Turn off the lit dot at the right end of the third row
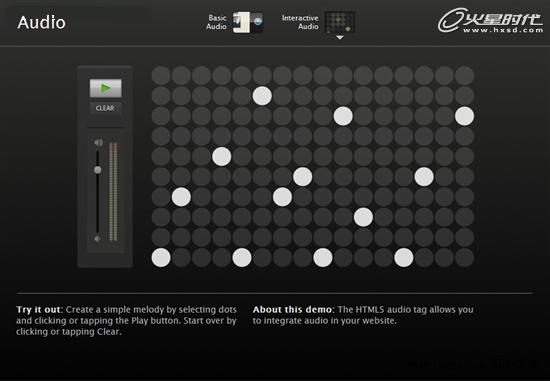 coord(464,116)
